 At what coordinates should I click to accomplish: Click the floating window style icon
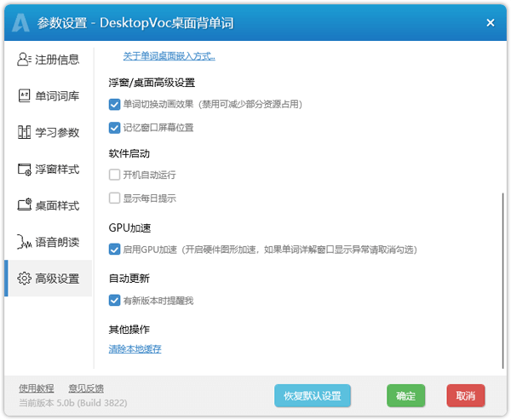[x=24, y=169]
